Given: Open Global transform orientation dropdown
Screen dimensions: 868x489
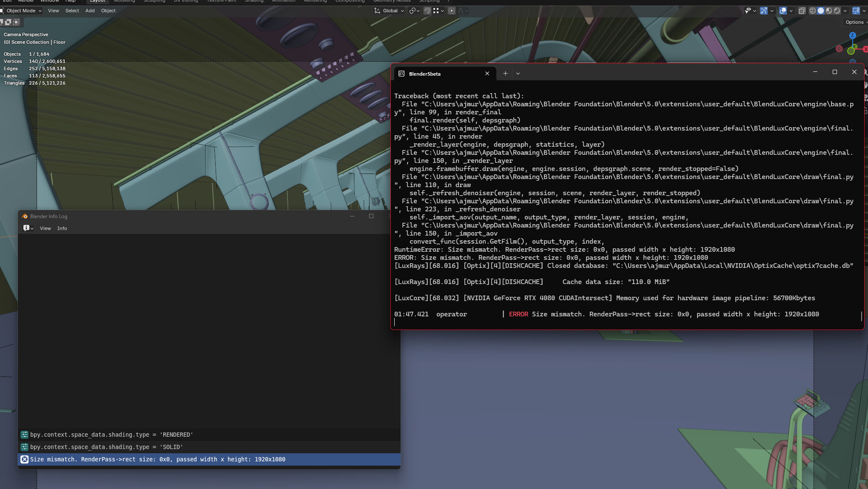Looking at the screenshot, I should (x=389, y=11).
